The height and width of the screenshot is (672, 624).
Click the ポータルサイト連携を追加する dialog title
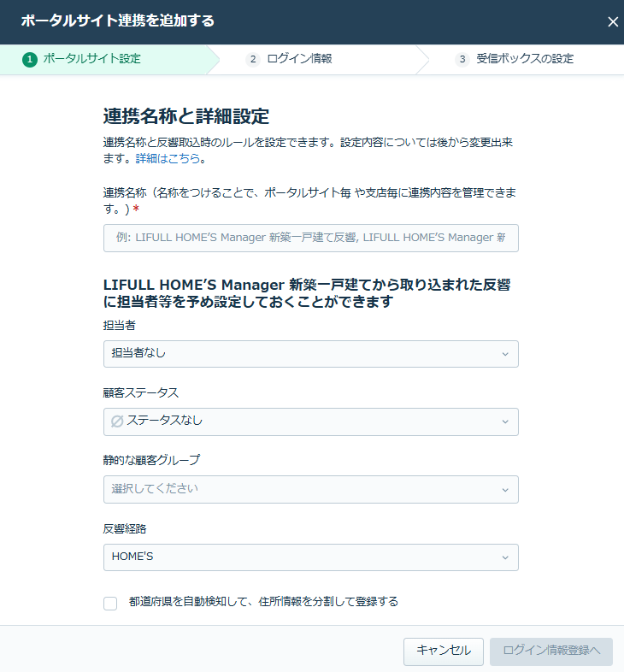(117, 21)
